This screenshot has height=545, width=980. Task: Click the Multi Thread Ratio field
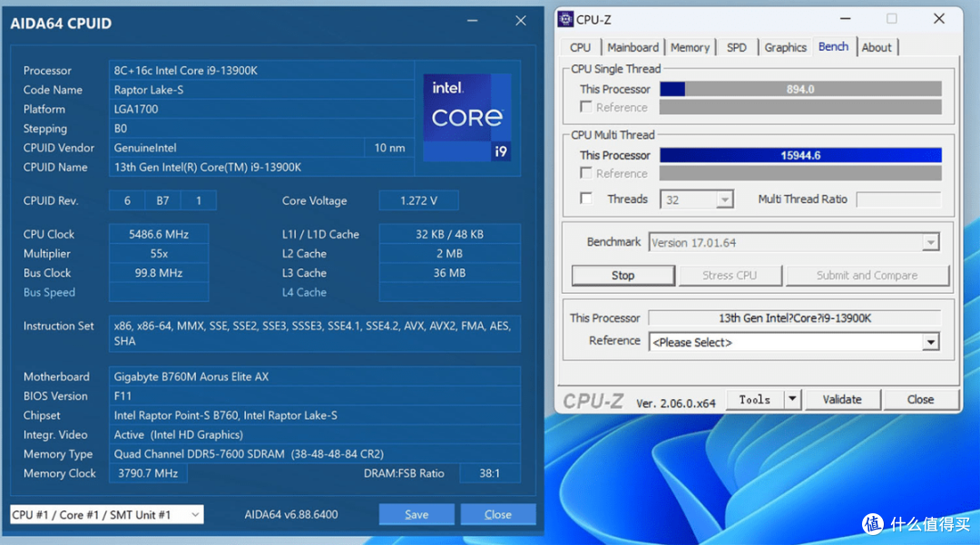point(898,200)
